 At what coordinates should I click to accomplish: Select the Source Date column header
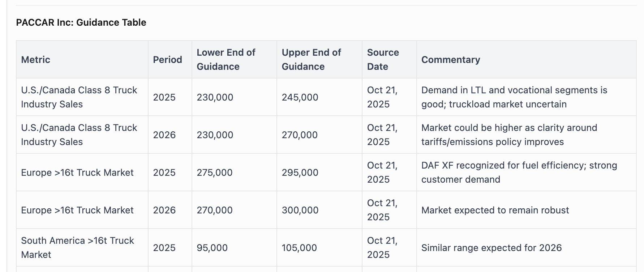point(383,60)
